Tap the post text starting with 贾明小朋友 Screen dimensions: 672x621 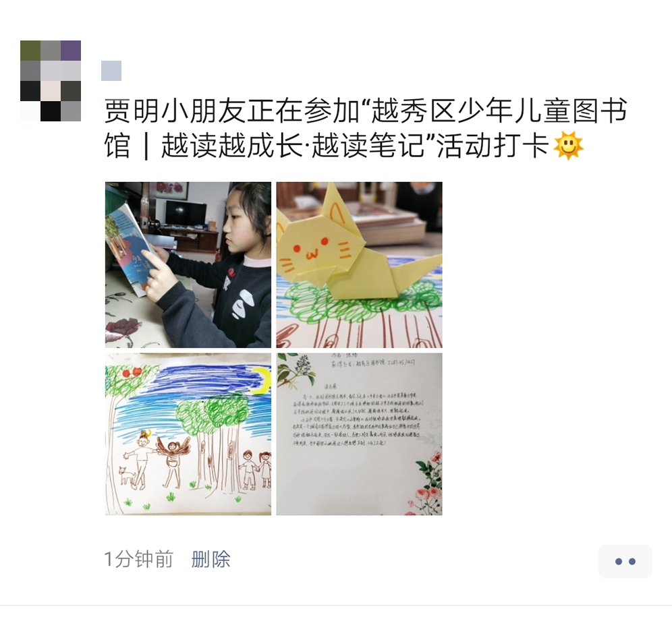click(366, 129)
